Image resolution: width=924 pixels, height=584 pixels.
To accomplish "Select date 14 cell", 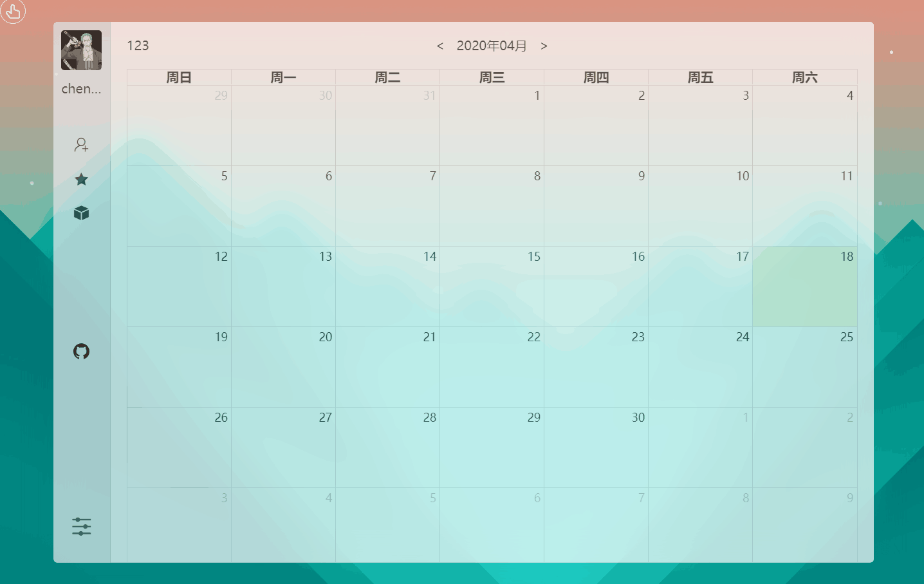I will [x=387, y=287].
